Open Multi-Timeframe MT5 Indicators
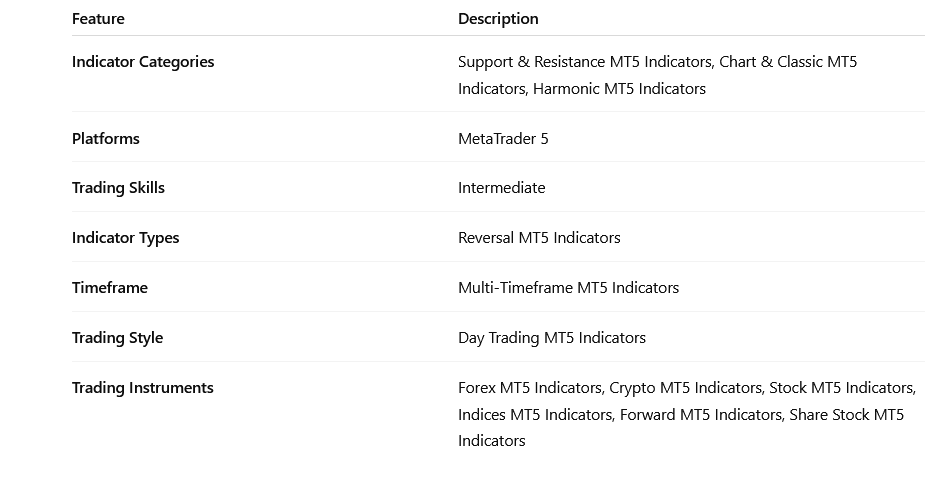The height and width of the screenshot is (492, 935). point(568,288)
